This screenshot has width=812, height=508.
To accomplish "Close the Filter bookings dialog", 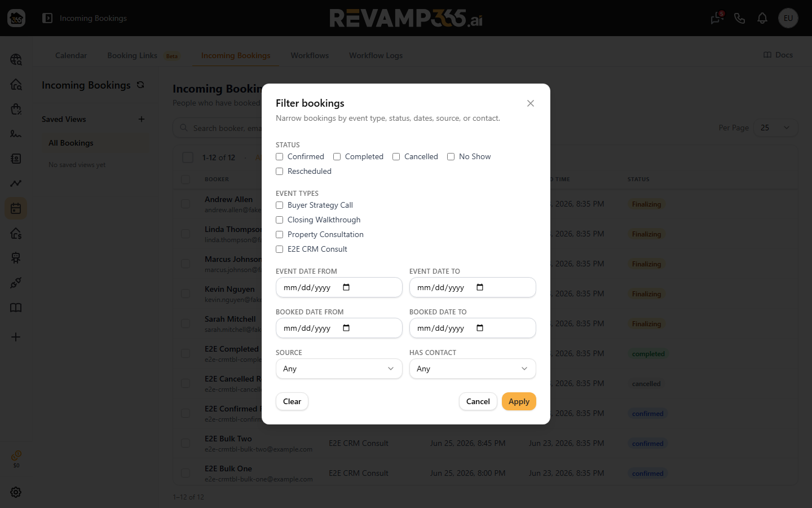I will click(531, 103).
